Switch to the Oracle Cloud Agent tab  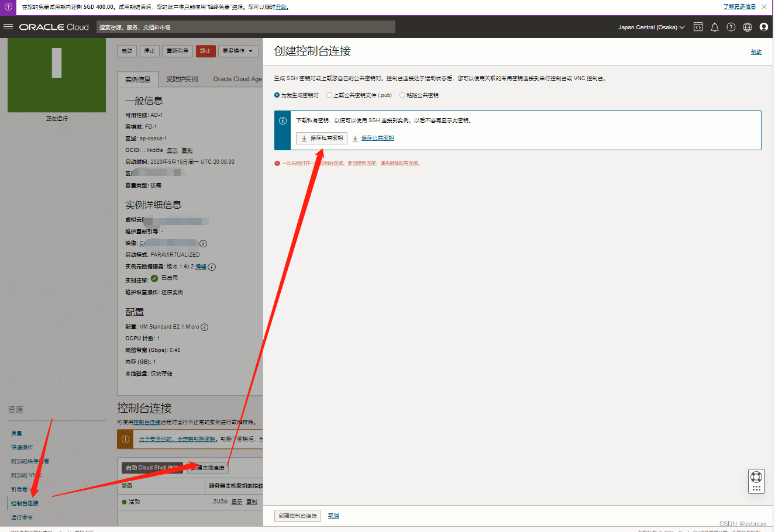coord(237,79)
